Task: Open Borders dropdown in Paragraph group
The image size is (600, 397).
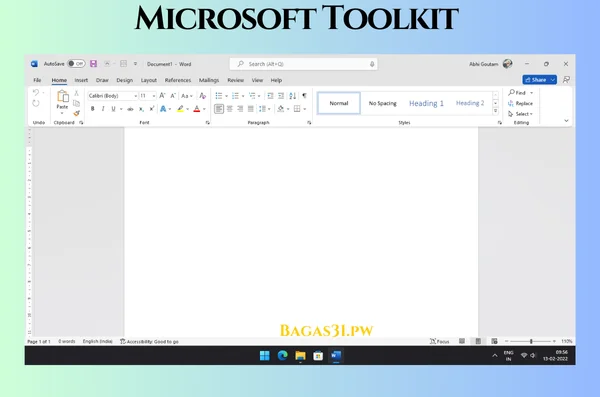Action: pos(305,109)
